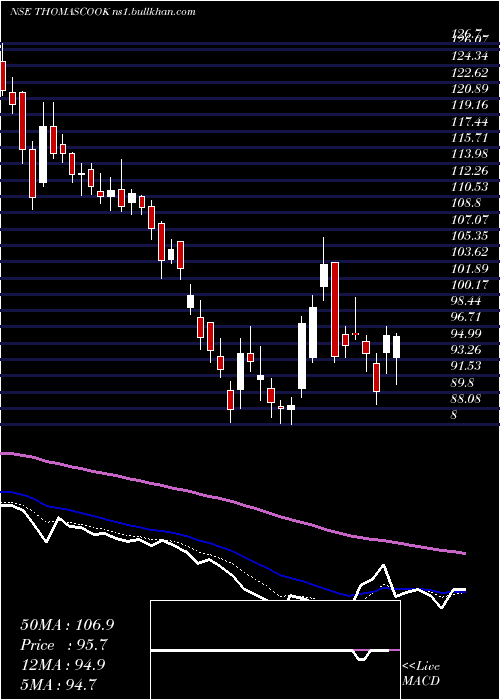
Task: Click the 101.89 price axis label
Action: (470, 269)
